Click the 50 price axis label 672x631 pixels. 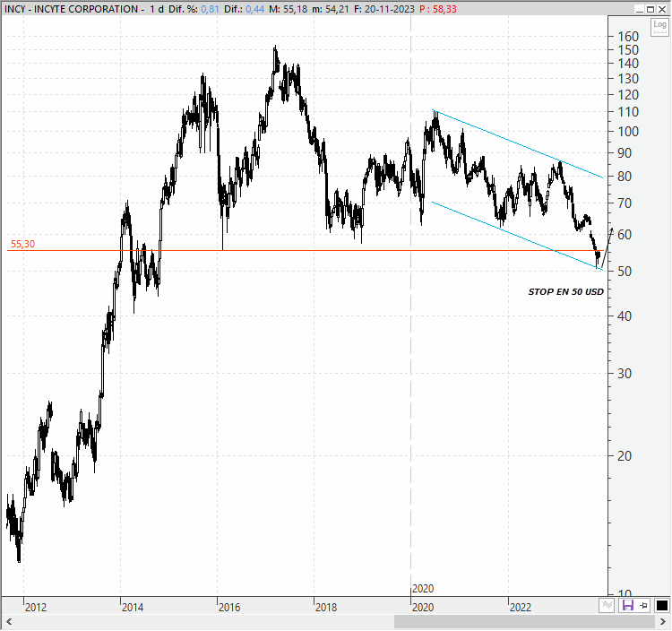[625, 272]
